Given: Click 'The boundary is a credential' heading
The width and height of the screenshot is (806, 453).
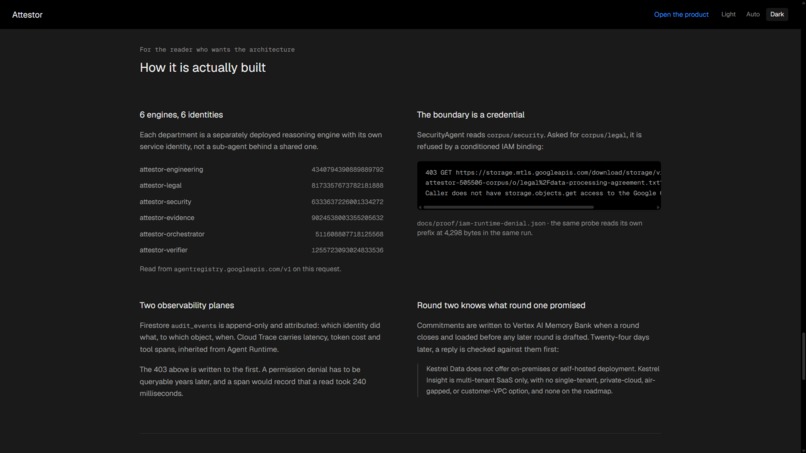Looking at the screenshot, I should pos(470,115).
